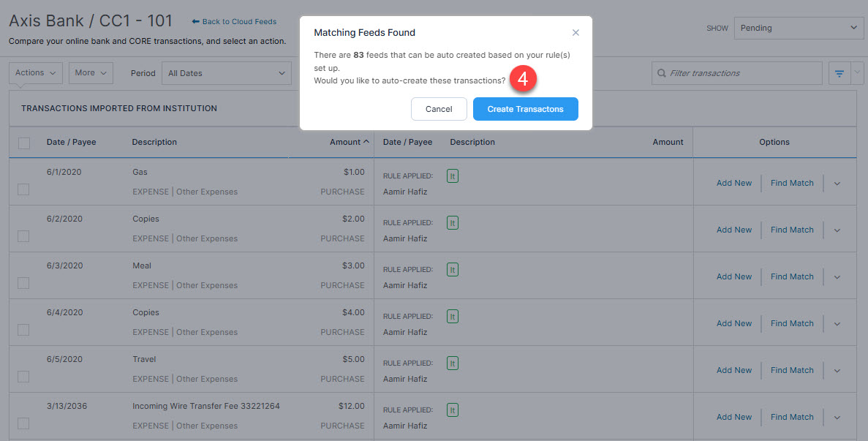Click the Create Transactons button
The height and width of the screenshot is (441, 868).
525,109
